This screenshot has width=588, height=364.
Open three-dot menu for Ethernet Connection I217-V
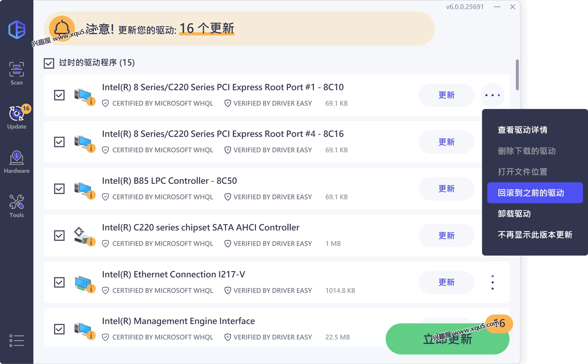492,283
